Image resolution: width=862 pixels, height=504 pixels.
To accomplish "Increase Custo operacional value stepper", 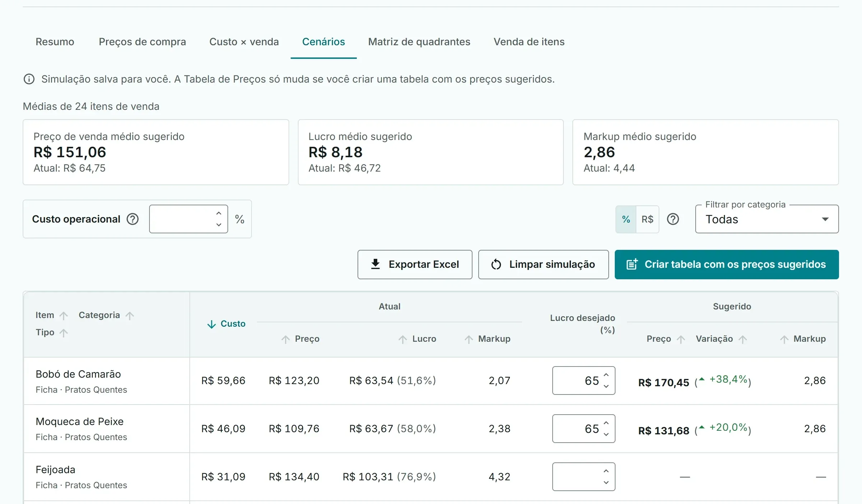I will 219,213.
